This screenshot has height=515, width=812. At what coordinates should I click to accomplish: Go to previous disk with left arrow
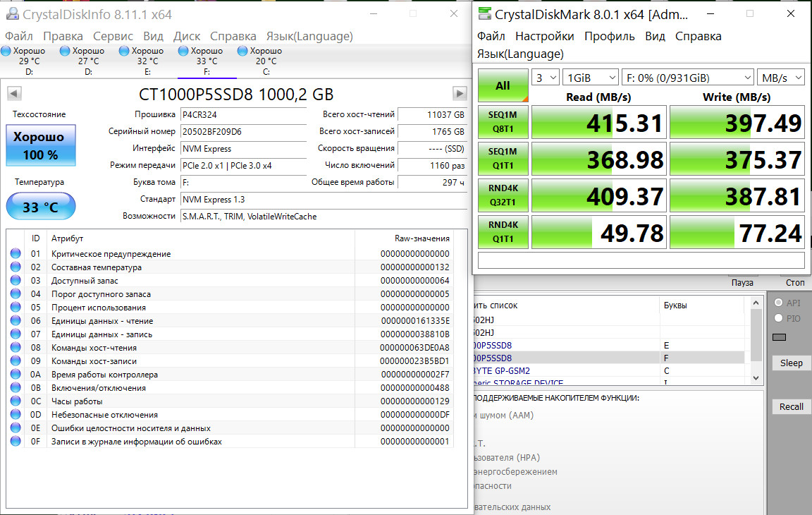(x=14, y=93)
